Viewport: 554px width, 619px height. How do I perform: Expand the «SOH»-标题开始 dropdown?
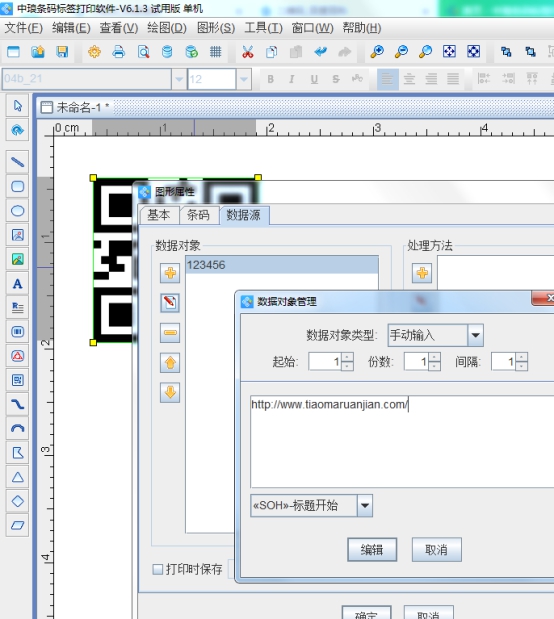(365, 506)
